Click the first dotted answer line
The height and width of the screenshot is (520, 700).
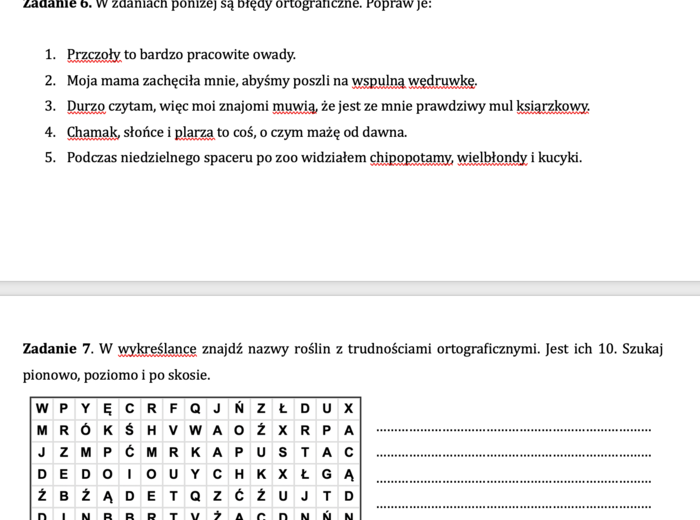[513, 430]
